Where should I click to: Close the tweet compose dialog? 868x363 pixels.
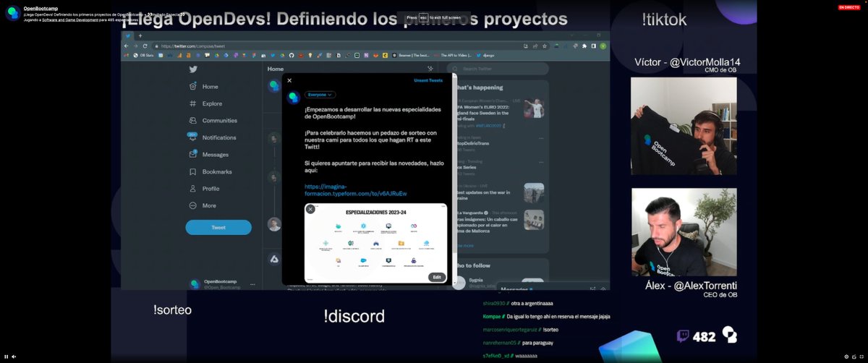click(289, 80)
